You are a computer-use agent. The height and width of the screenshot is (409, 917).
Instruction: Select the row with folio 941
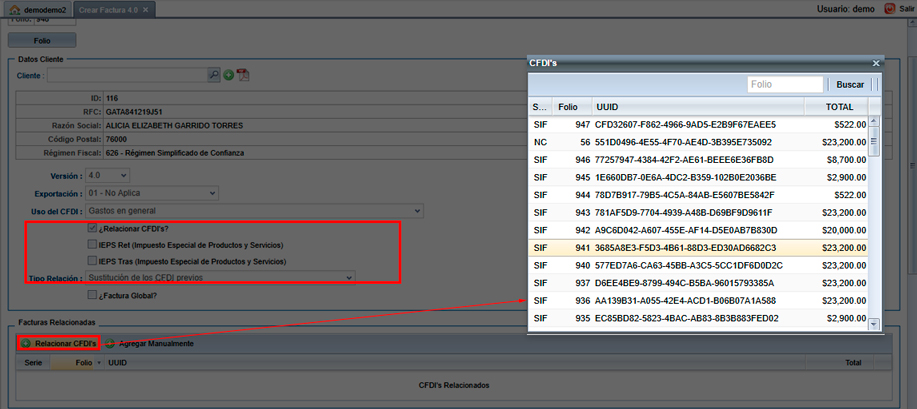pos(700,248)
